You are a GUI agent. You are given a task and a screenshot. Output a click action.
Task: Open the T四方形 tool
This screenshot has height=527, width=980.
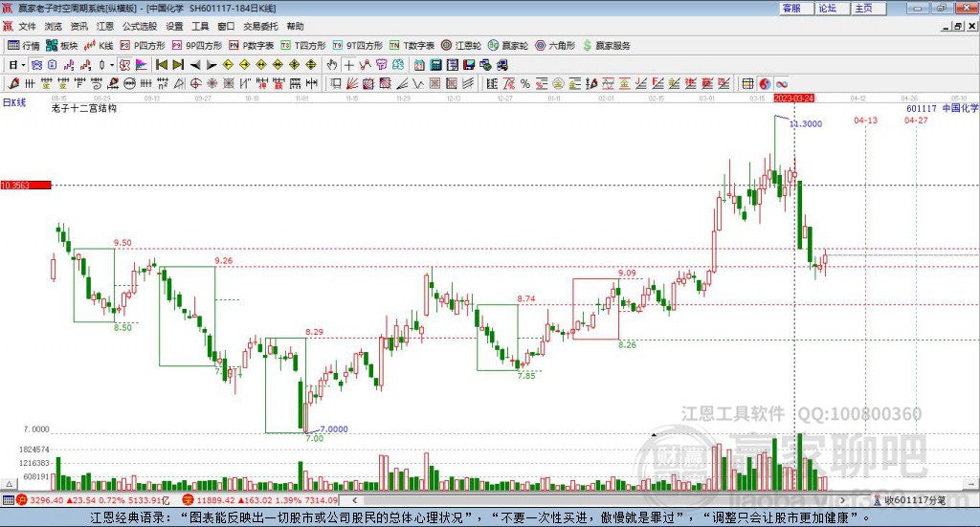[x=303, y=46]
